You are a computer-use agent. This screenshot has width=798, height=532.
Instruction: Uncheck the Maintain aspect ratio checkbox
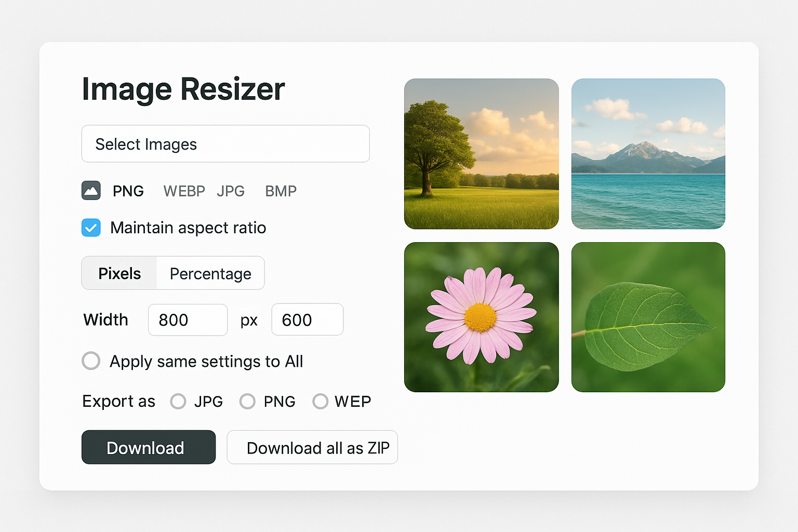click(91, 228)
